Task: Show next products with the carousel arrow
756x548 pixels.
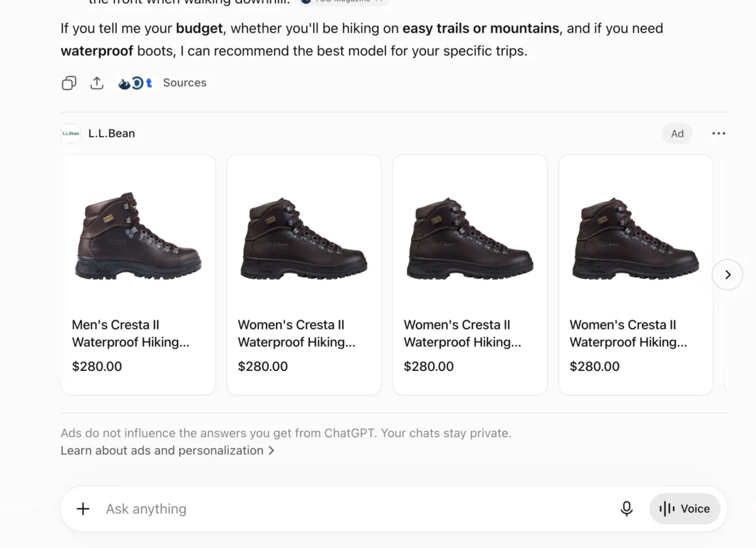Action: pos(727,275)
